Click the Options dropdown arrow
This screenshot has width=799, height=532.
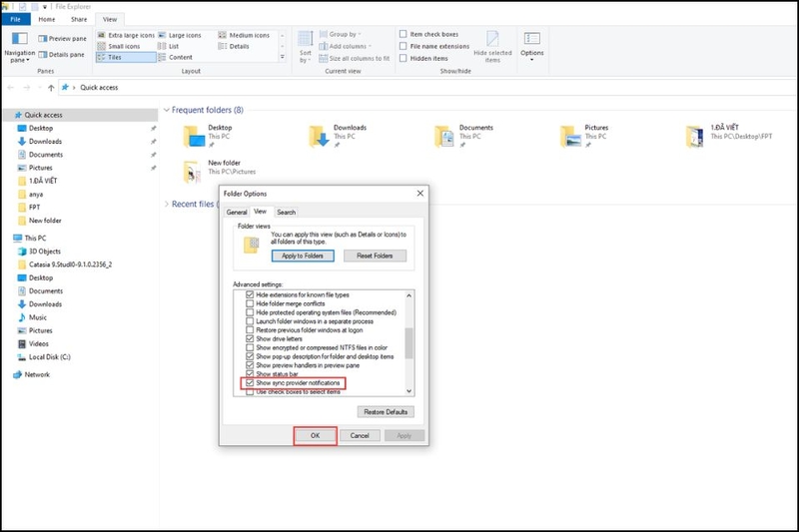tap(532, 60)
